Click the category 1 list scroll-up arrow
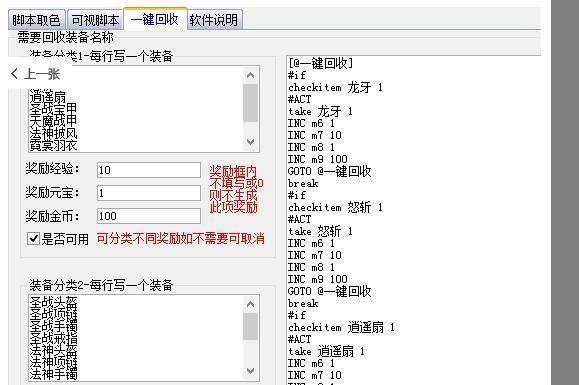 tap(250, 75)
